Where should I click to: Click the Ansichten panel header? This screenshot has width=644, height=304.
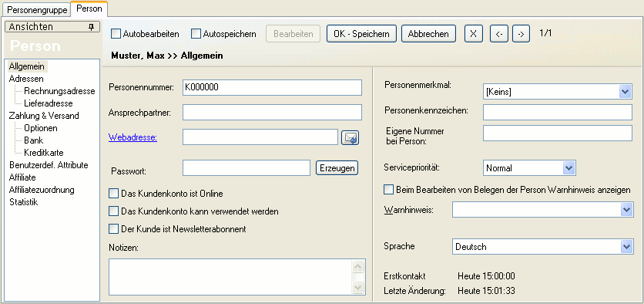pyautogui.click(x=52, y=27)
